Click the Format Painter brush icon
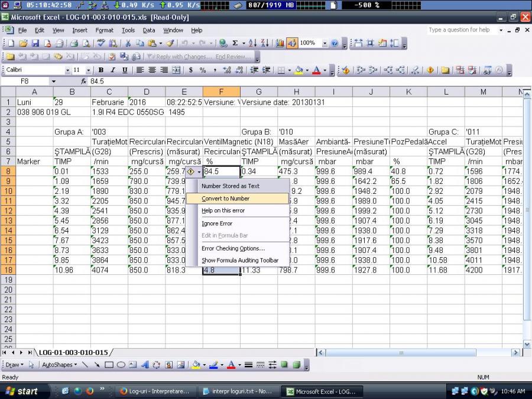 tap(170, 43)
